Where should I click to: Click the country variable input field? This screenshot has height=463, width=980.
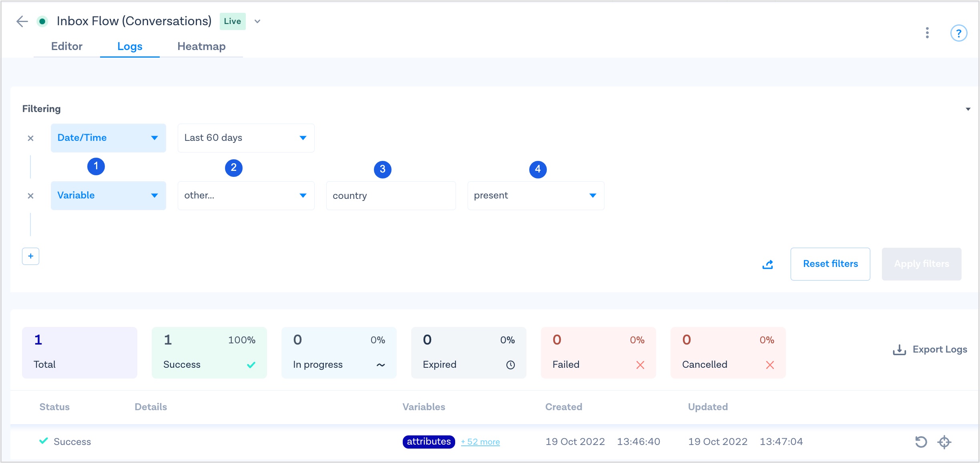pos(391,196)
